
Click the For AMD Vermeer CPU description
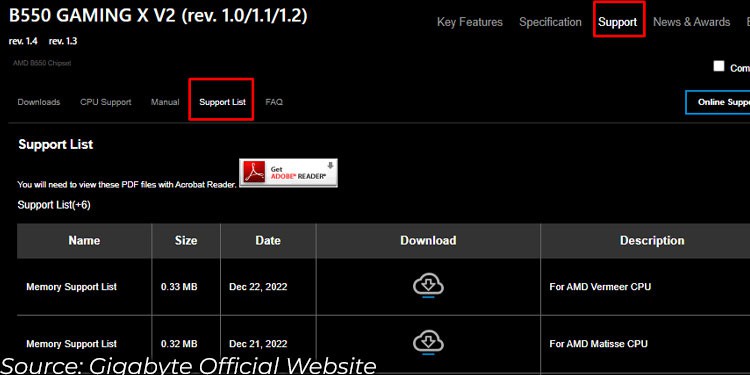click(600, 287)
